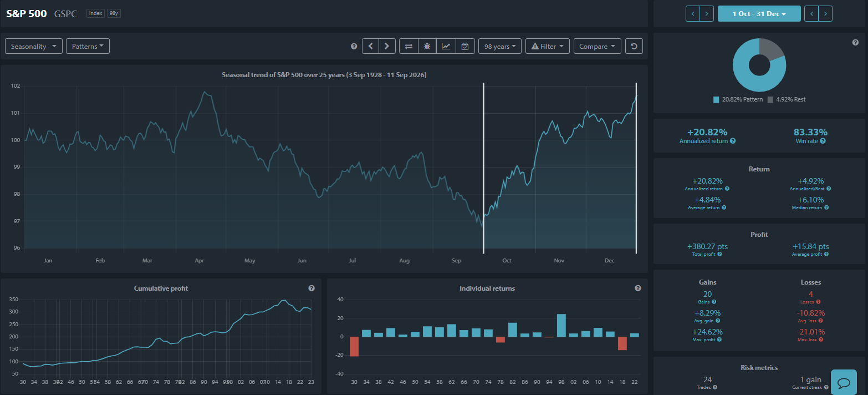Show help for Average profit
The width and height of the screenshot is (868, 395).
825,254
